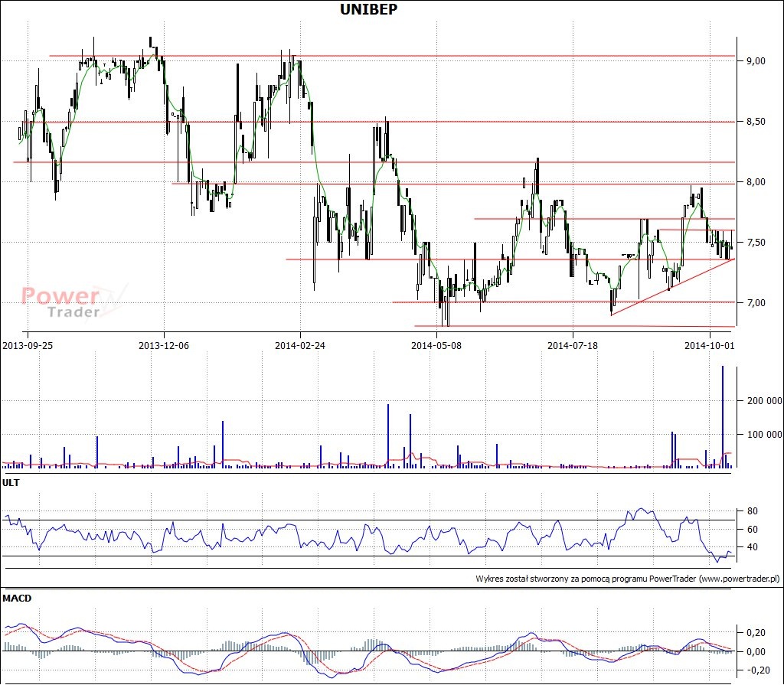Click the MACD 0,00 axis value

click(x=756, y=651)
